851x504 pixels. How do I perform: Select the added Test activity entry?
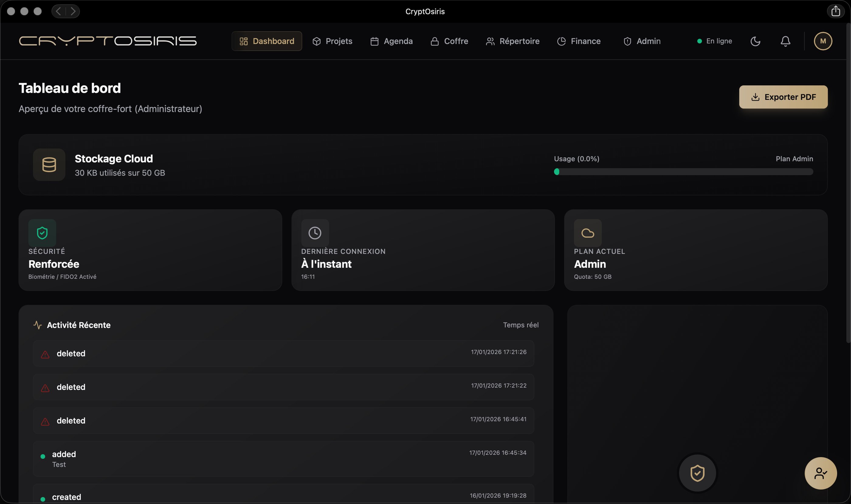click(283, 459)
